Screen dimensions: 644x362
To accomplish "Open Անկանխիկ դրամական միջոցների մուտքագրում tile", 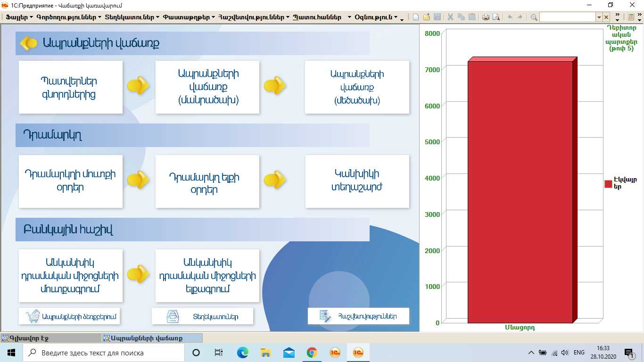I will point(71,276).
